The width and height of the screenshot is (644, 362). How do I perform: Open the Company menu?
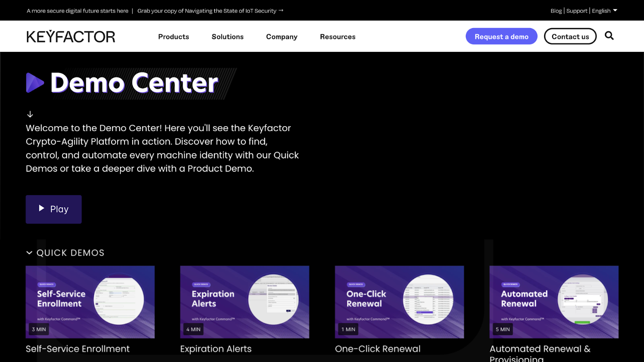(x=281, y=37)
